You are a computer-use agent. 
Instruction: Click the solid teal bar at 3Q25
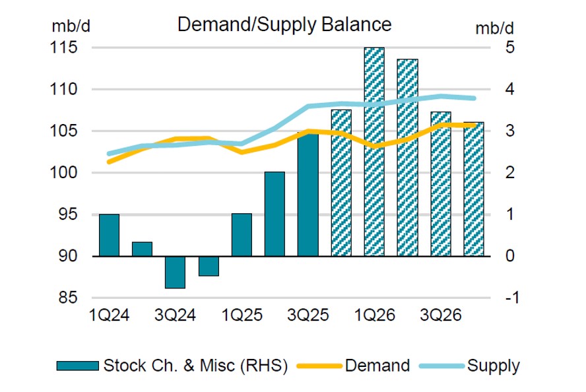(308, 195)
